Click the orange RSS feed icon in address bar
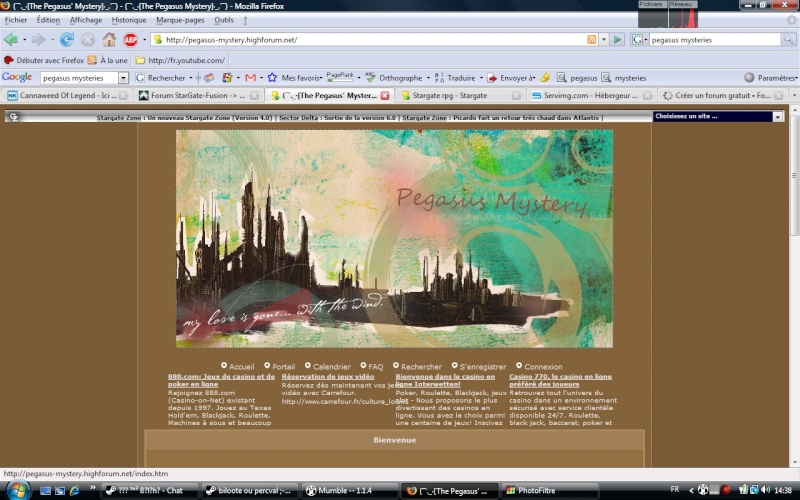Screen dimensions: 800x500 pos(591,39)
